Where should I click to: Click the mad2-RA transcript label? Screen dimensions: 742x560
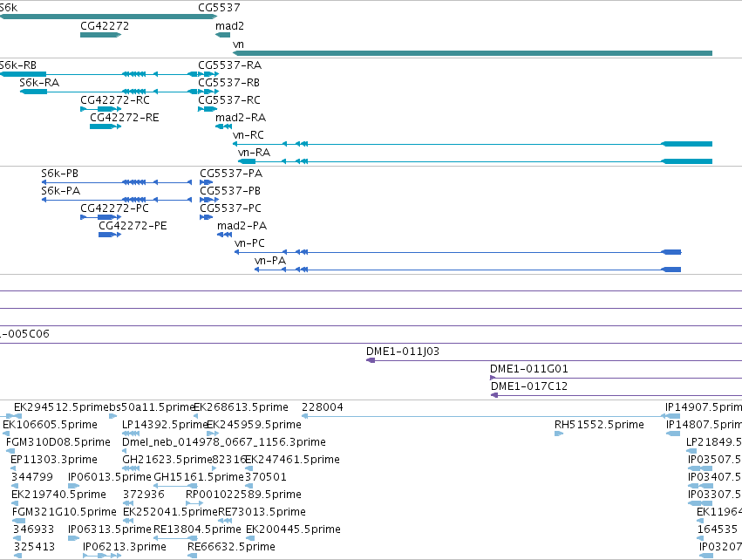[x=241, y=118]
